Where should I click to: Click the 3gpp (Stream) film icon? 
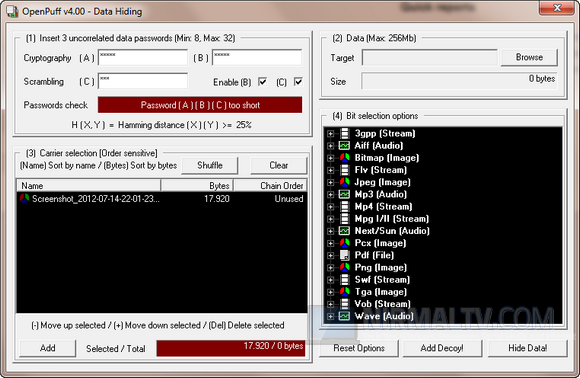[344, 133]
